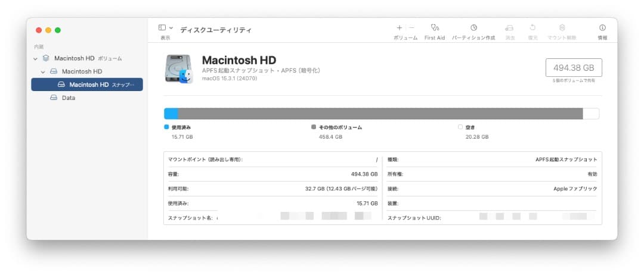Click the 所有権 value 有効
This screenshot has height=275, width=644.
[x=592, y=174]
